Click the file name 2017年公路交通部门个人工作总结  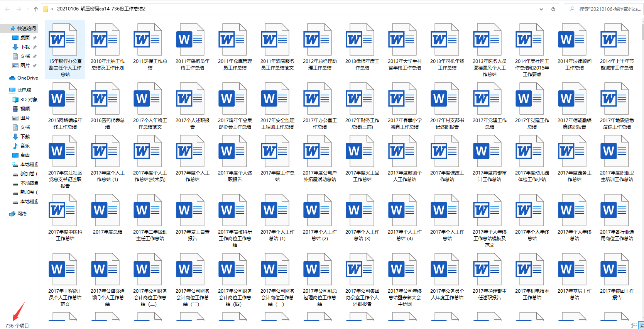tap(108, 298)
